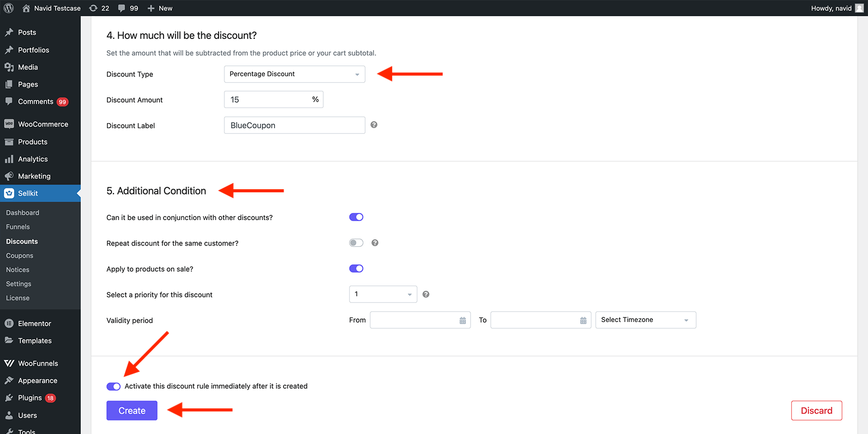Click the Discount Amount field
The height and width of the screenshot is (434, 868).
click(x=274, y=99)
